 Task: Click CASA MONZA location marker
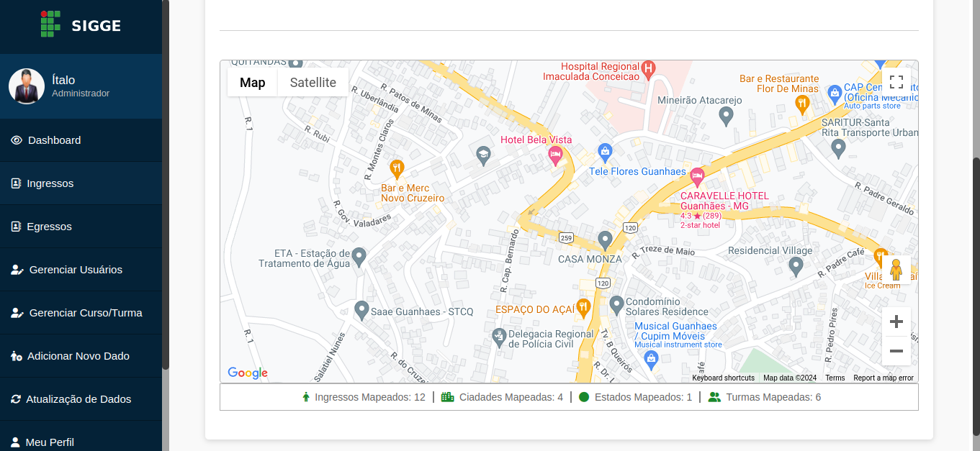point(606,240)
